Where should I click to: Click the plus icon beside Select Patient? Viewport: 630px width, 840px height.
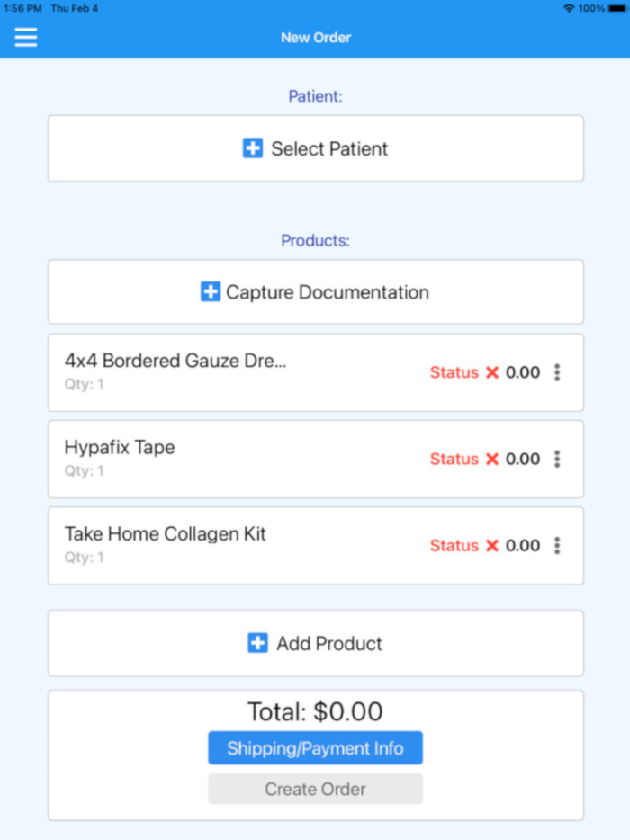(x=252, y=147)
